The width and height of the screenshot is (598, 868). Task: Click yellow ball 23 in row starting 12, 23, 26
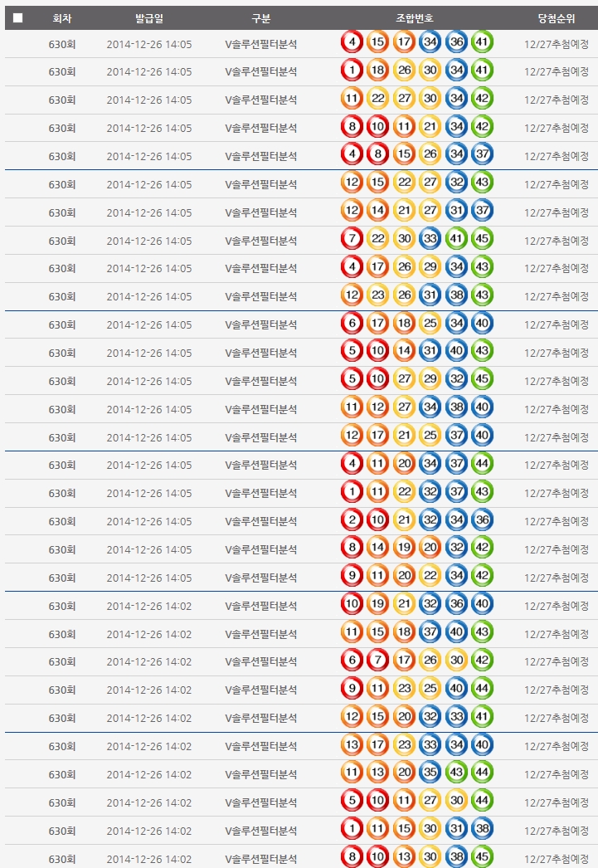pyautogui.click(x=378, y=295)
